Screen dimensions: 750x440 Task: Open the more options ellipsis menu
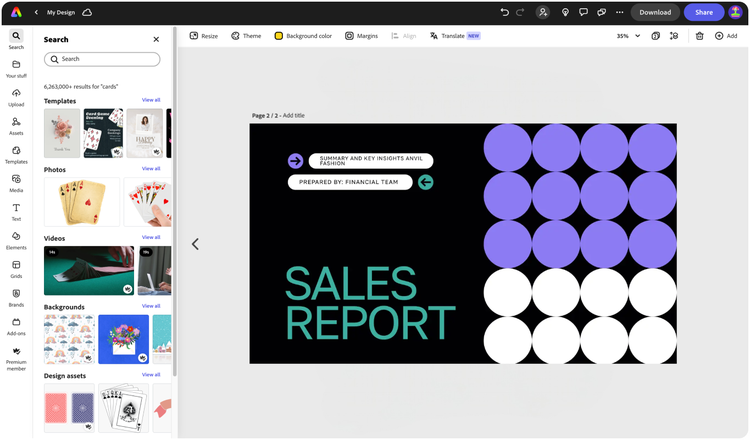tap(619, 12)
